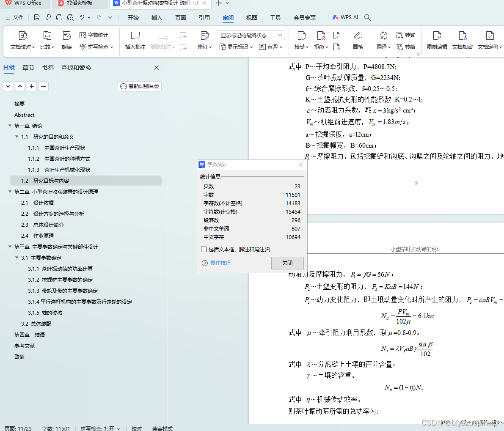Click 关闭 button in word count dialog
This screenshot has height=431, width=504.
click(x=287, y=263)
